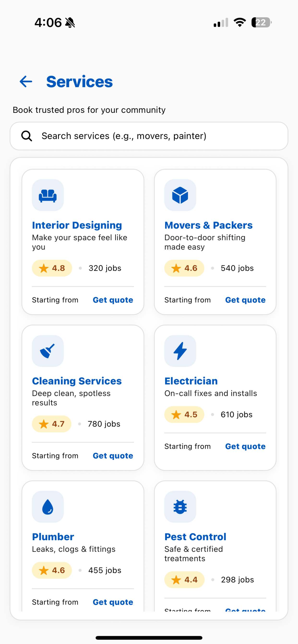This screenshot has width=298, height=644.
Task: Select the Cleaning Services title
Action: tap(77, 381)
